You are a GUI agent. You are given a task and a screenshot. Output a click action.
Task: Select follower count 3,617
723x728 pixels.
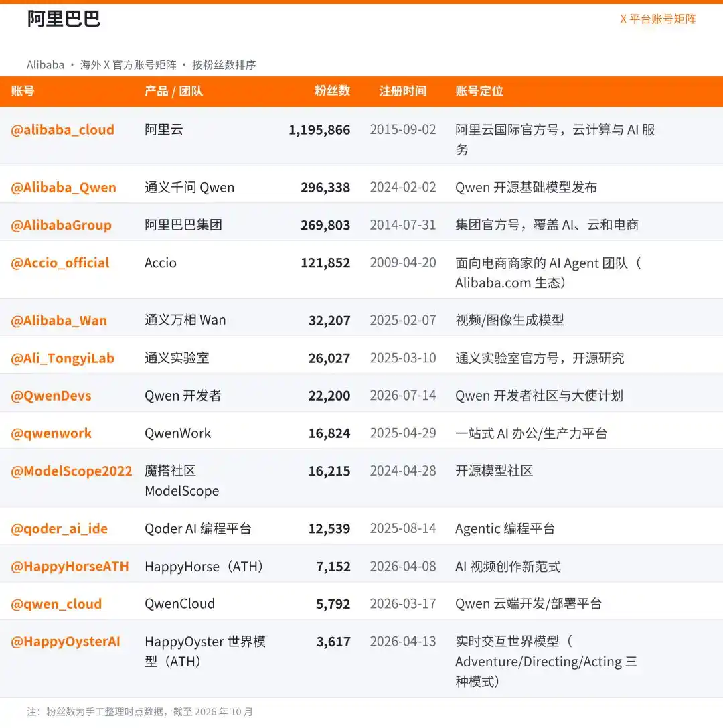coord(333,642)
